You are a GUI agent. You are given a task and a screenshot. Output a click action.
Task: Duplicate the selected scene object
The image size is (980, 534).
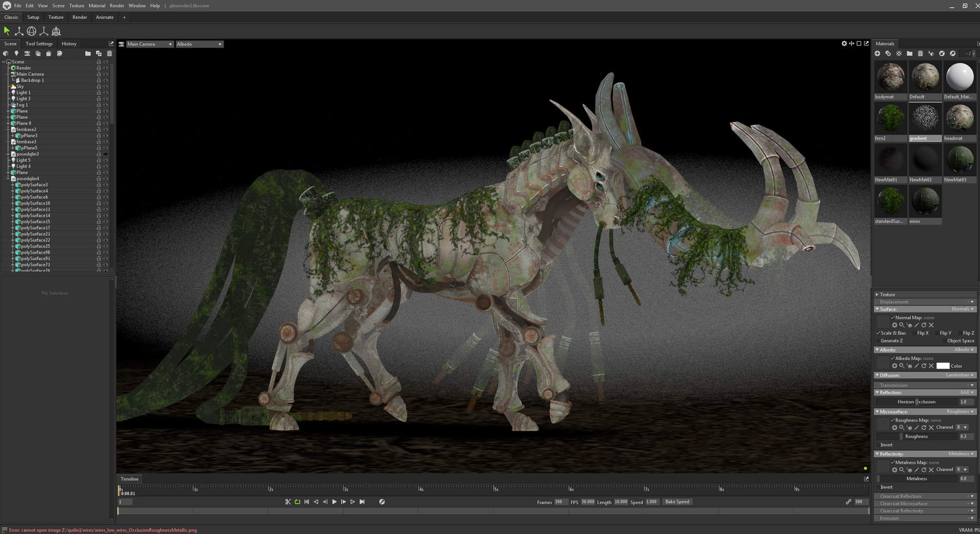tap(99, 54)
